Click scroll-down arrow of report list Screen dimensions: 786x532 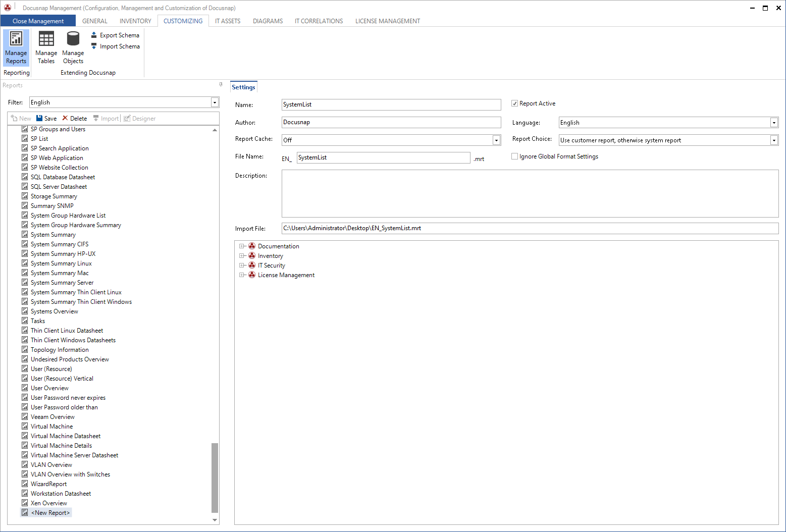(x=215, y=520)
